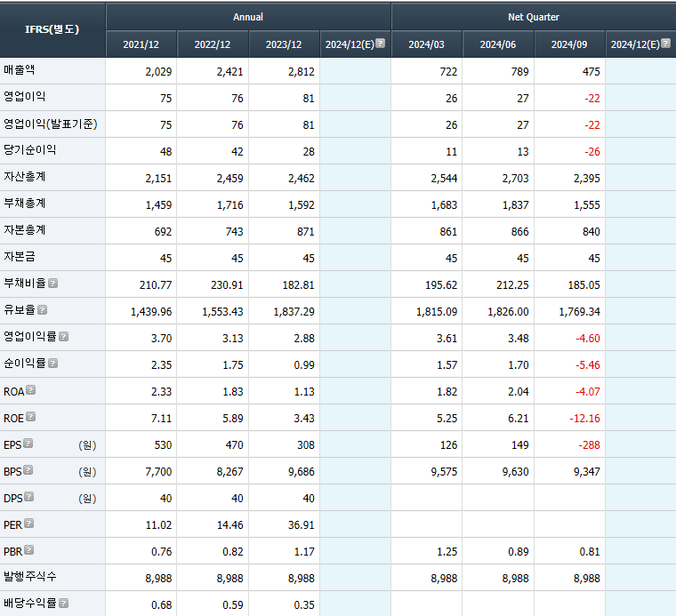Click the 2023/12 PER value 36.91
This screenshot has width=676, height=616.
pyautogui.click(x=301, y=525)
